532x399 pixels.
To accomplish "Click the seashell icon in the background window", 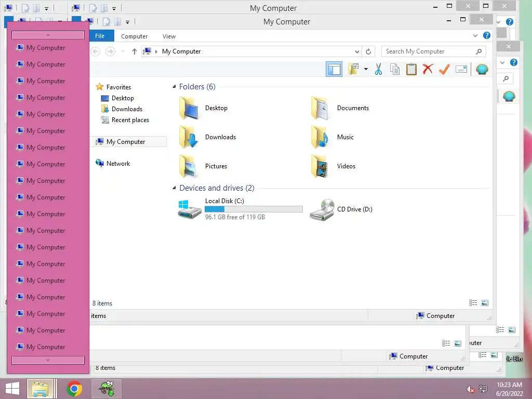I will 509,96.
